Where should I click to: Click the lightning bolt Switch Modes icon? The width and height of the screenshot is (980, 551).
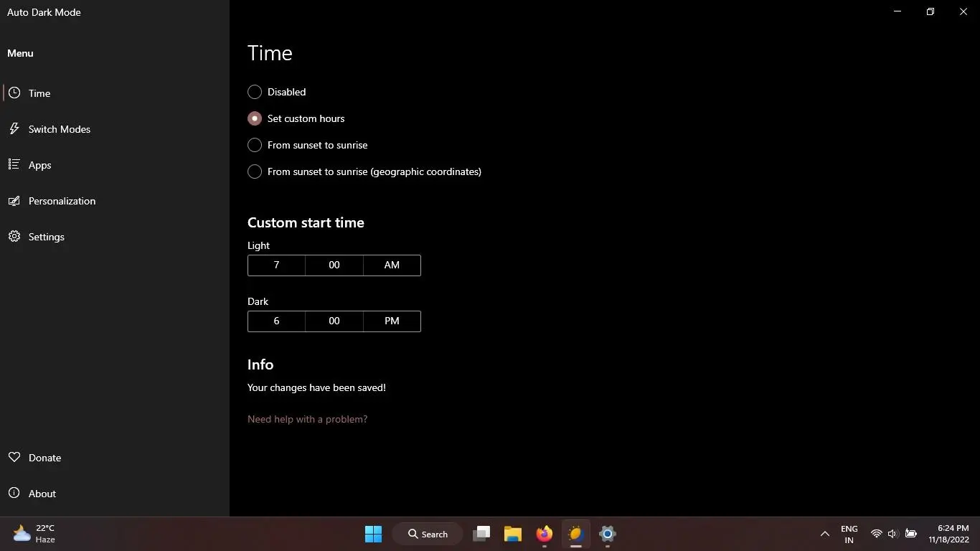pyautogui.click(x=14, y=129)
